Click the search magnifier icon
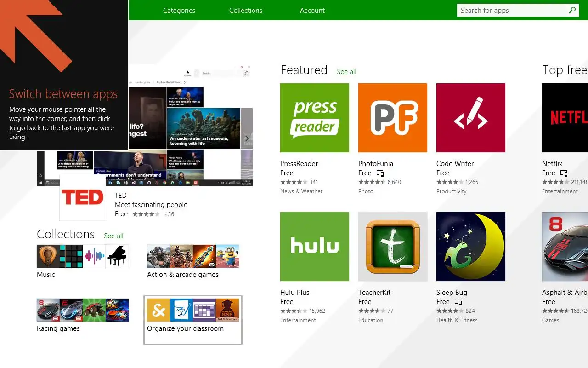The image size is (588, 368). pyautogui.click(x=572, y=10)
